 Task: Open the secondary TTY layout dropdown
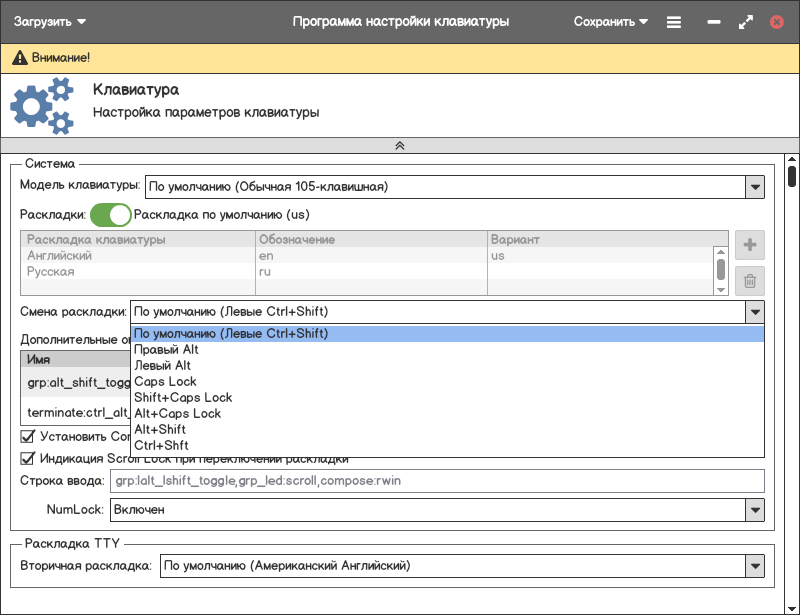(x=754, y=566)
